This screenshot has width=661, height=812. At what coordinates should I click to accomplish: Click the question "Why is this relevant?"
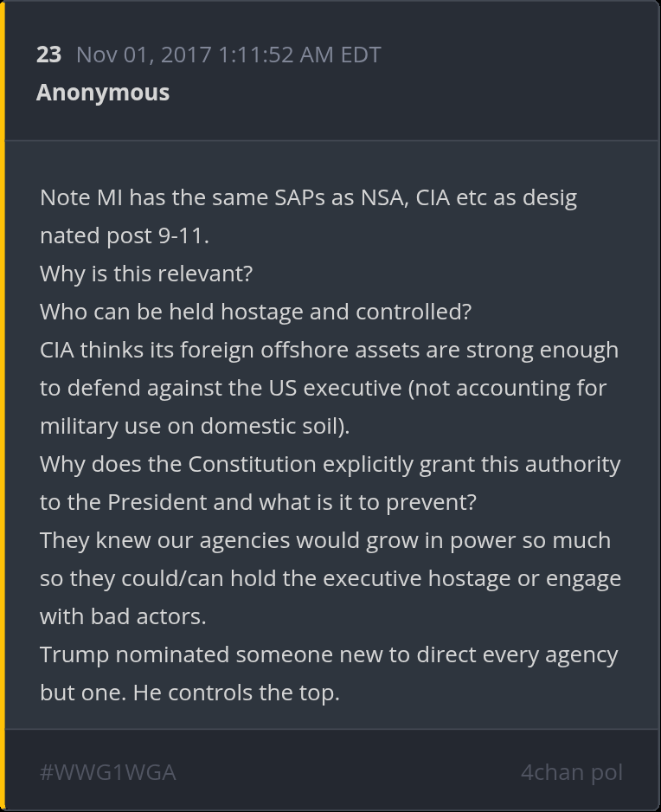pos(146,274)
